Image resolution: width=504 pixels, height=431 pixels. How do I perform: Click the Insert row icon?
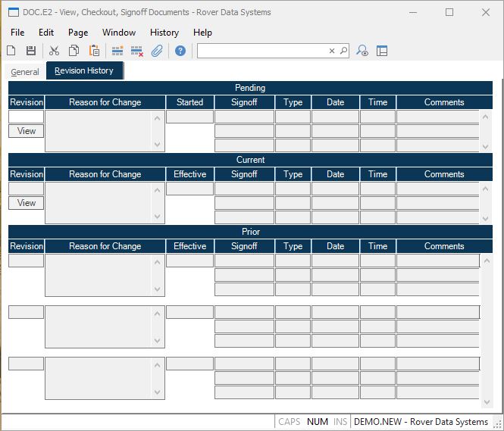tap(117, 51)
